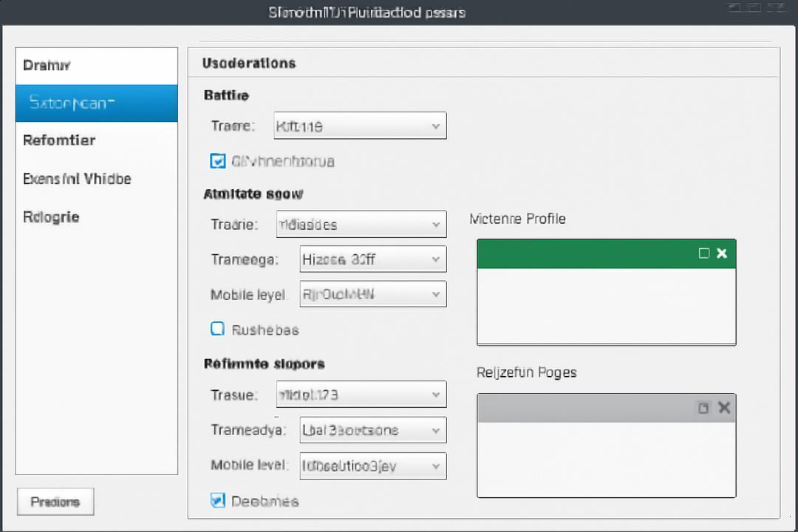This screenshot has height=532, width=798.
Task: Click the maximize icon in green Profile header
Action: point(704,253)
